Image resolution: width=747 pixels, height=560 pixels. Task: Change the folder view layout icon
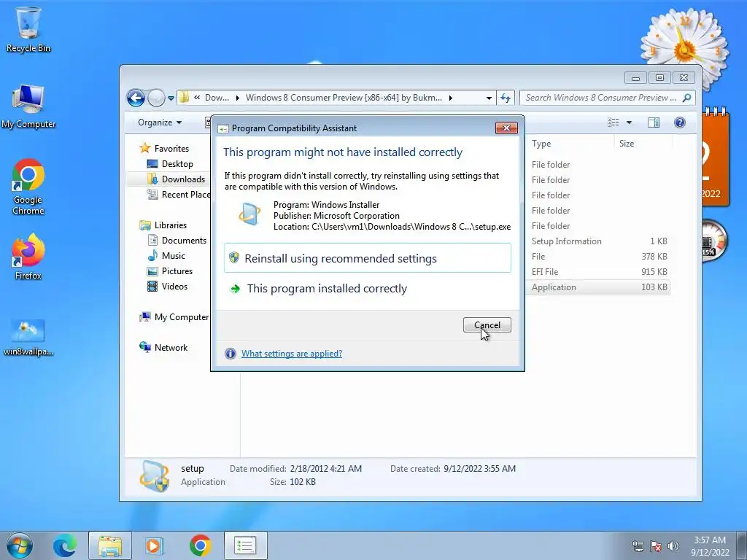pyautogui.click(x=613, y=122)
